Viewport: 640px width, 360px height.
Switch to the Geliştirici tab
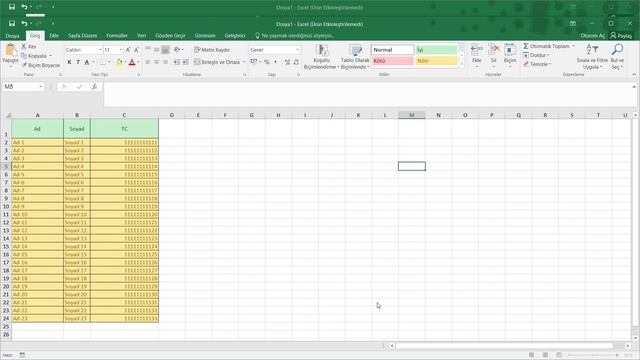click(235, 36)
